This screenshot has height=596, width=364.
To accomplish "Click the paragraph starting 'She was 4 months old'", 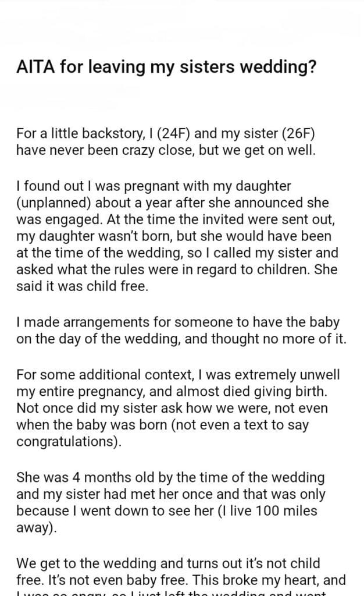I will click(x=170, y=501).
